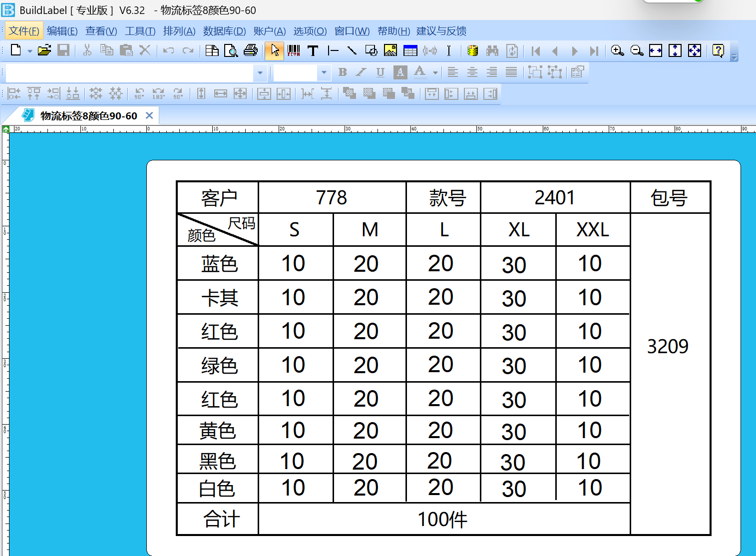Open the 工具(T) menu
Screen dimensions: 756x556
tap(140, 31)
